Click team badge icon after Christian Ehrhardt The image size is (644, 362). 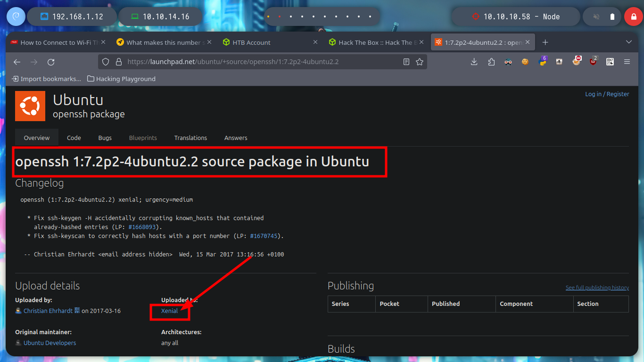(x=77, y=311)
